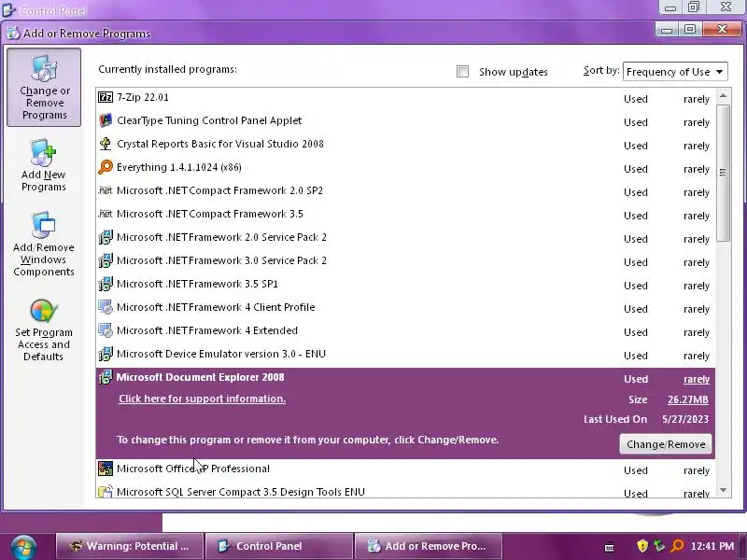Open the Start menu orb

(24, 547)
